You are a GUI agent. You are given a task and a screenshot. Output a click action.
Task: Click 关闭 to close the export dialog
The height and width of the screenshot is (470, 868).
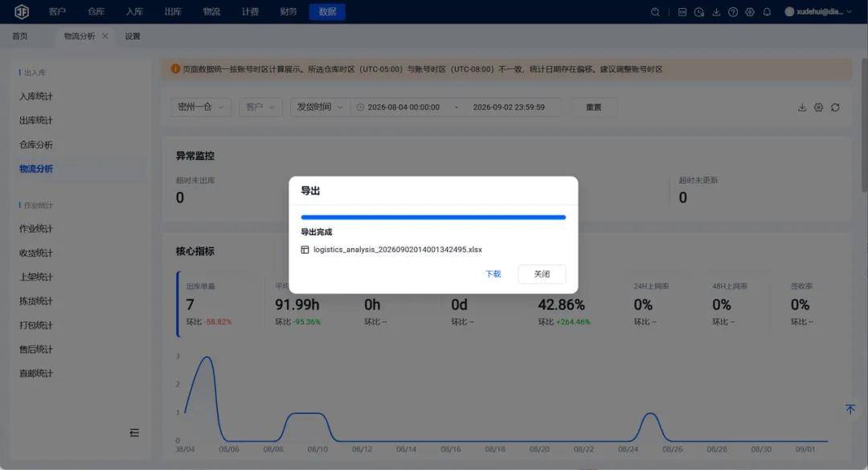542,274
